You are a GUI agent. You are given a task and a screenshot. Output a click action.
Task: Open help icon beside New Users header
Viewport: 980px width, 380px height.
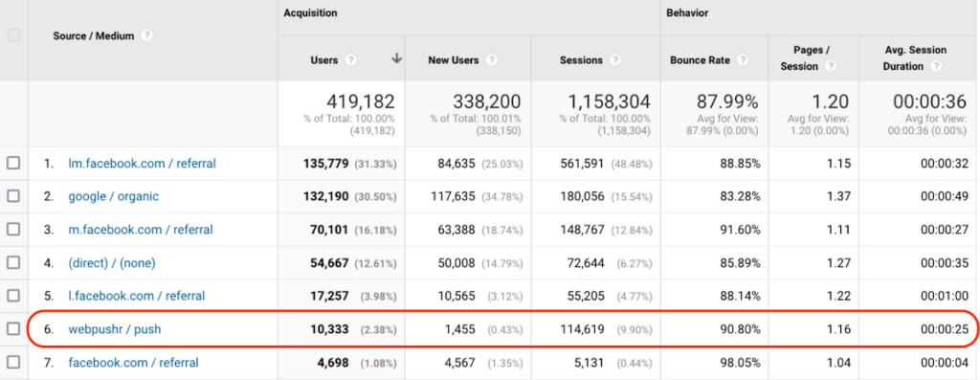click(492, 60)
